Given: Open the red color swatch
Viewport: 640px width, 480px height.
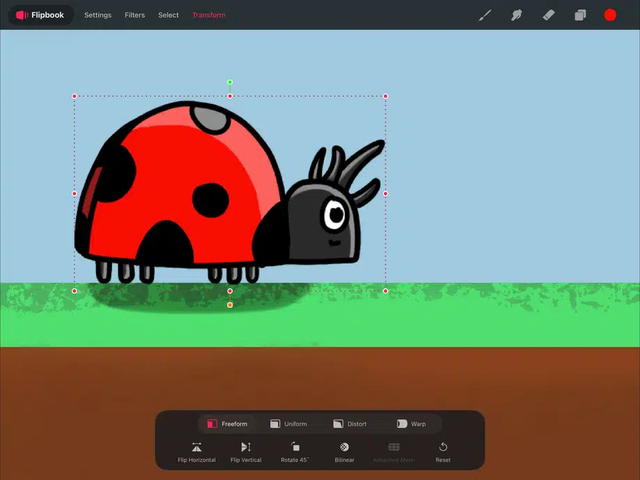Looking at the screenshot, I should [x=610, y=15].
